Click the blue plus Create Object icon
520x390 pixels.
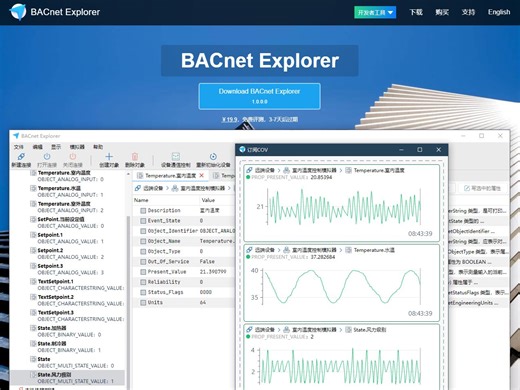pyautogui.click(x=109, y=156)
